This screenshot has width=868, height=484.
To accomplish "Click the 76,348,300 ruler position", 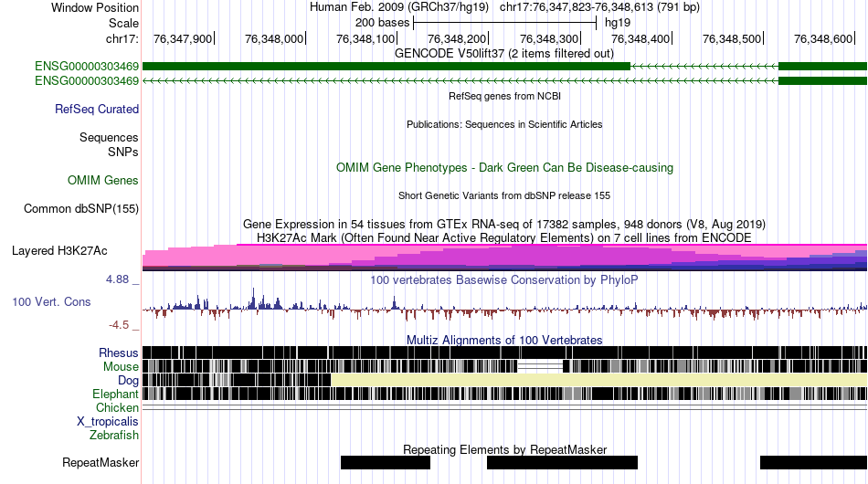I will point(549,38).
